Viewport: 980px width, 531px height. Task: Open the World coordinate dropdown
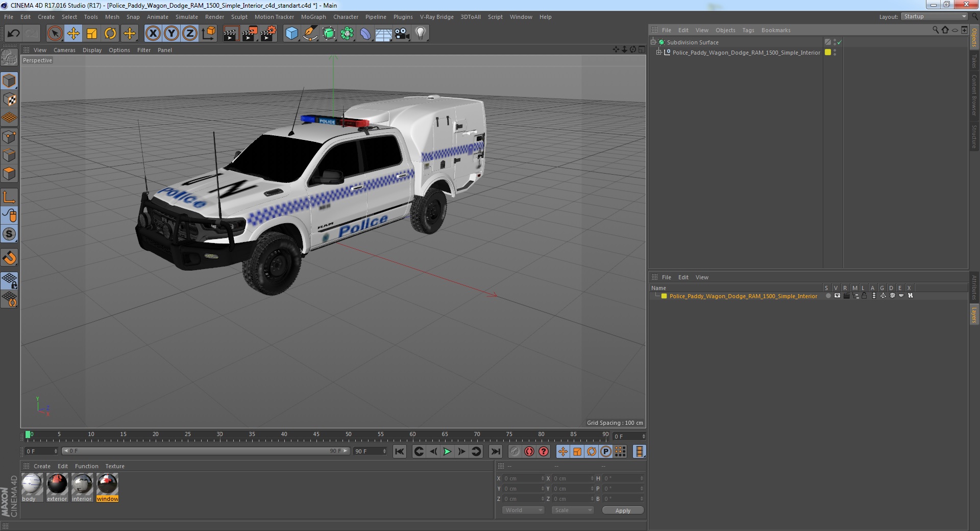tap(523, 510)
